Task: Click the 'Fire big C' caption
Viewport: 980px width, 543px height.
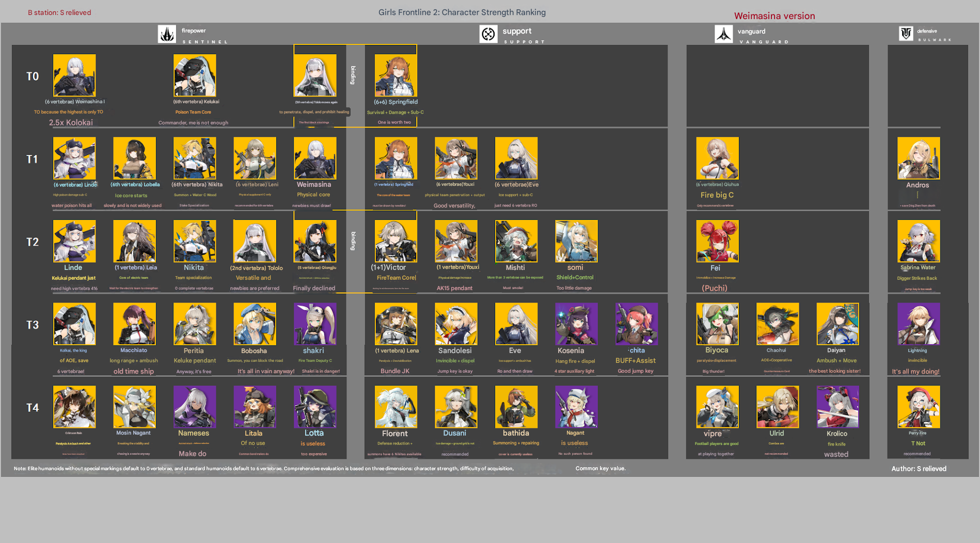Action: 717,195
